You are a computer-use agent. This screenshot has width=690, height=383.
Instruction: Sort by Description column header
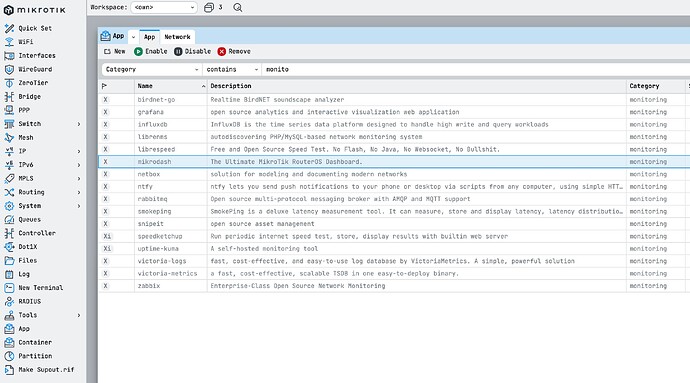coord(417,86)
